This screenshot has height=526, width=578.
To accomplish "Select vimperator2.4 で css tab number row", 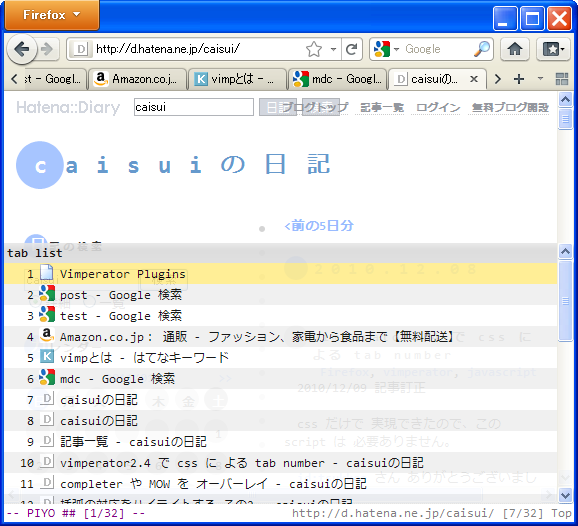I will coord(281,462).
